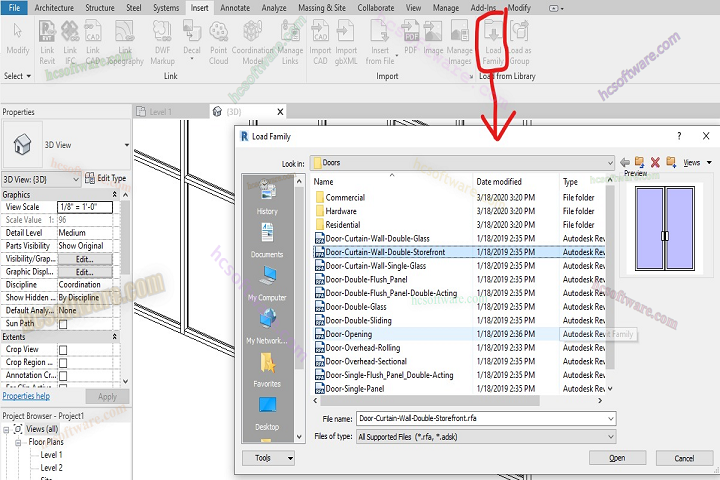Expand the Select panel dropdown
720x480 pixels.
pos(17,76)
